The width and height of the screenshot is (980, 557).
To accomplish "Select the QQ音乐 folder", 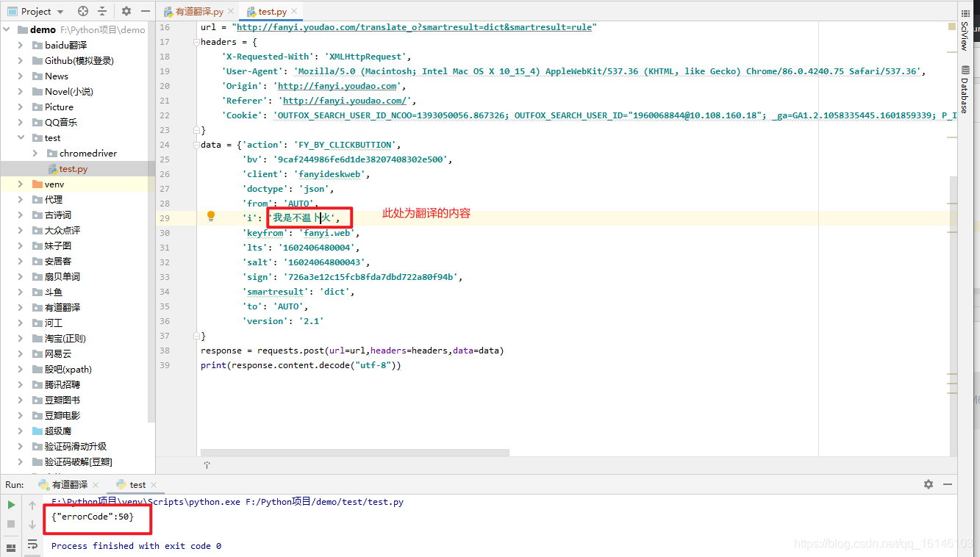I will pos(61,123).
